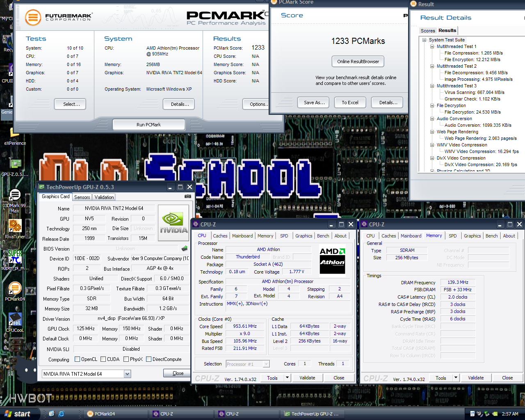Collapse Audio Conversion tree node
This screenshot has width=525, height=420.
(432, 119)
